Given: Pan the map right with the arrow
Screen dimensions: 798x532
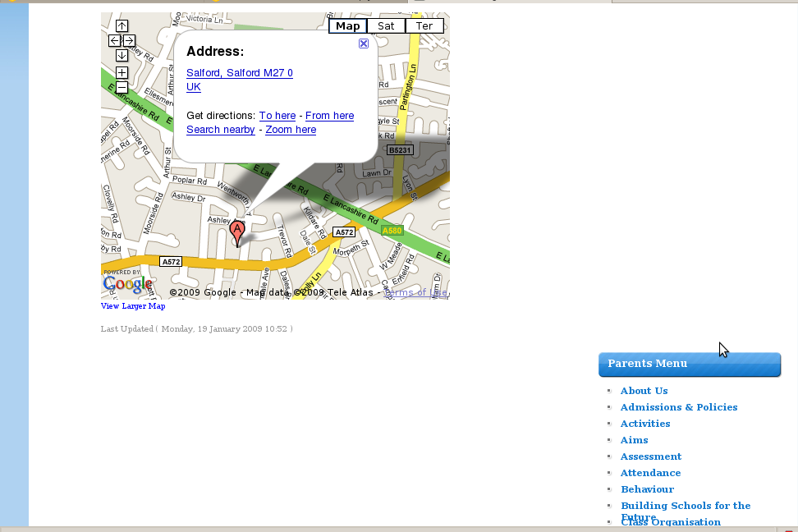Looking at the screenshot, I should click(x=129, y=41).
